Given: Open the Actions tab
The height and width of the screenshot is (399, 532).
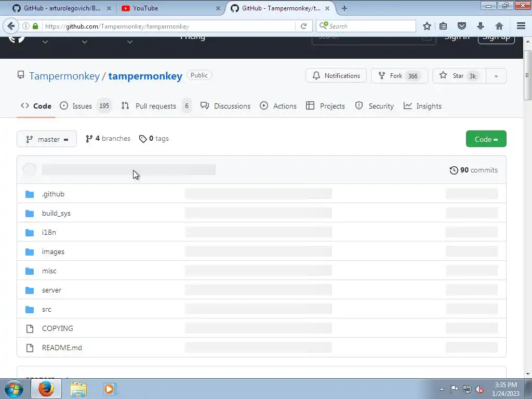Looking at the screenshot, I should [278, 106].
